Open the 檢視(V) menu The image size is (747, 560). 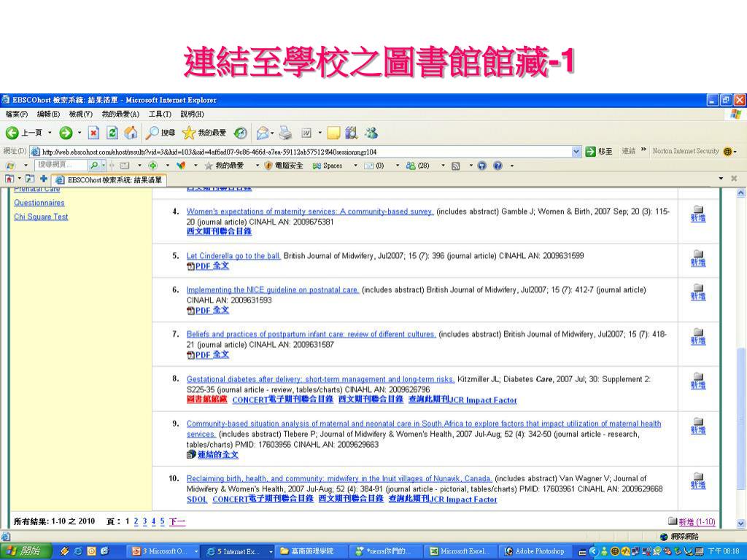(x=80, y=114)
